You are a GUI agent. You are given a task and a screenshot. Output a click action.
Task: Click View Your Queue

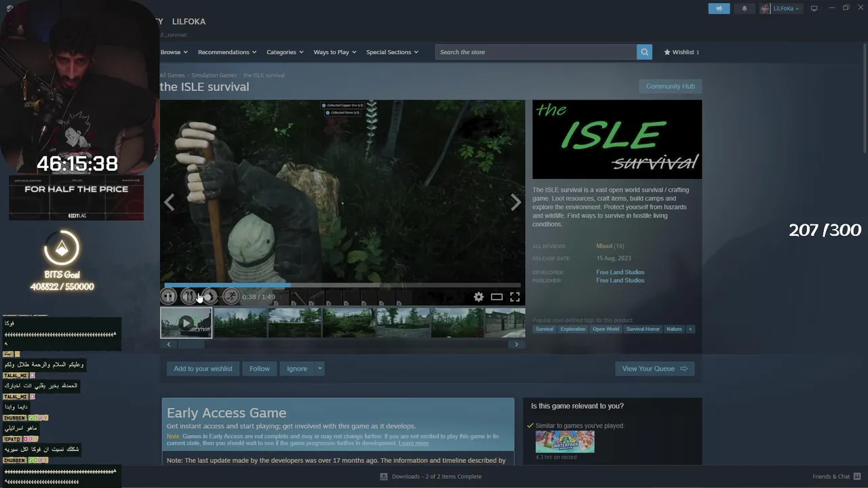coord(654,369)
